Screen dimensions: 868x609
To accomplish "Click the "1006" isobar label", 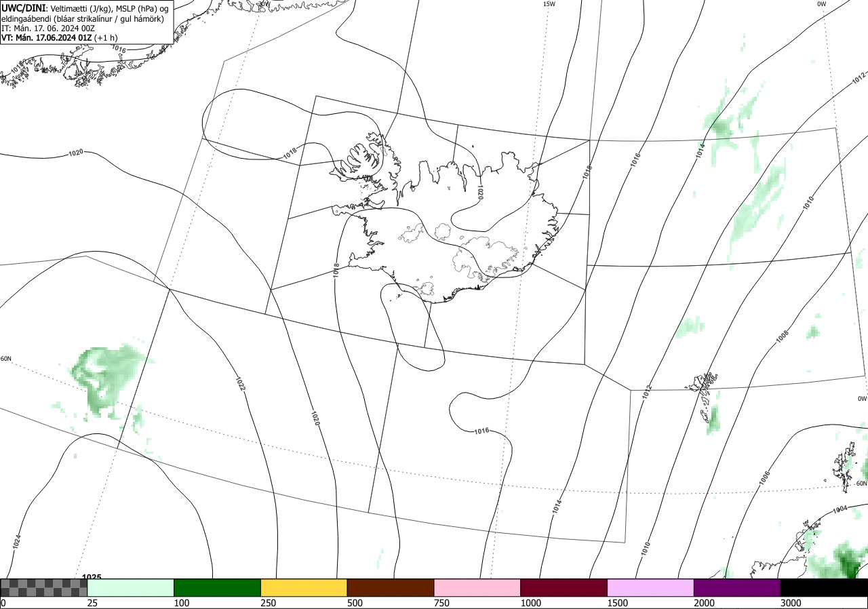I will click(764, 477).
